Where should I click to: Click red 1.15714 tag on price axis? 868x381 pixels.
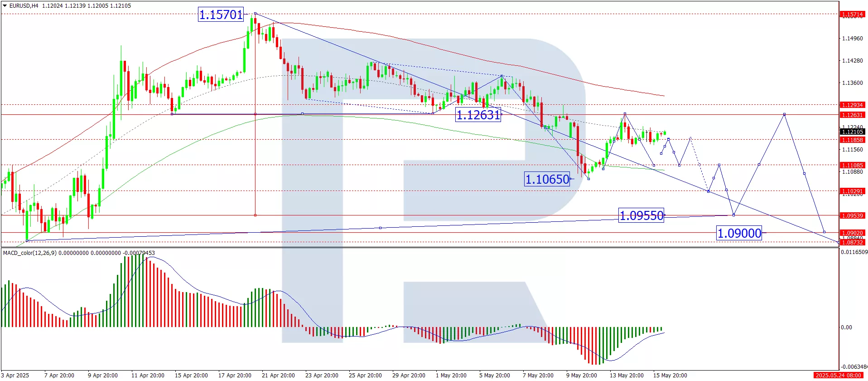point(852,15)
